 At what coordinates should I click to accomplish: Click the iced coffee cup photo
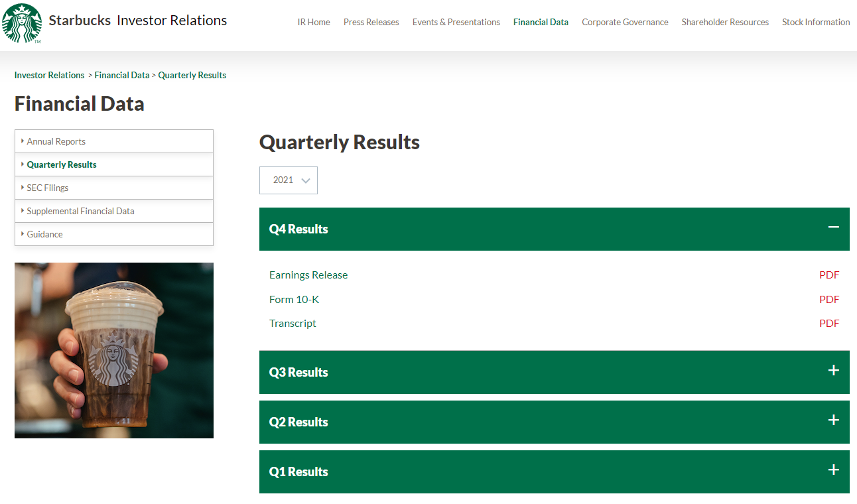coord(114,350)
